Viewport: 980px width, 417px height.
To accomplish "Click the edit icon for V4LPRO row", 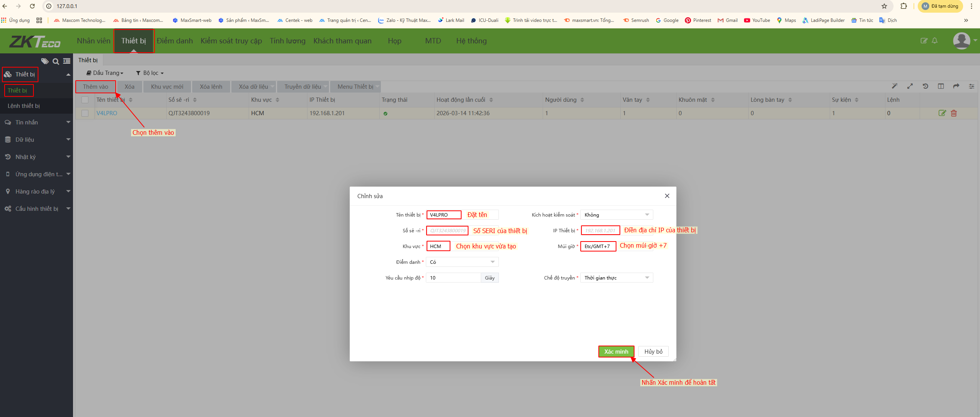I will 942,113.
